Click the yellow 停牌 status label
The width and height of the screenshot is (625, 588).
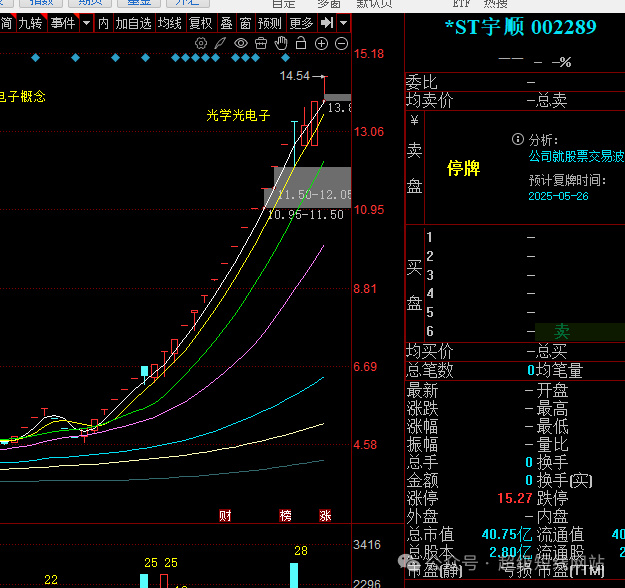click(x=464, y=168)
